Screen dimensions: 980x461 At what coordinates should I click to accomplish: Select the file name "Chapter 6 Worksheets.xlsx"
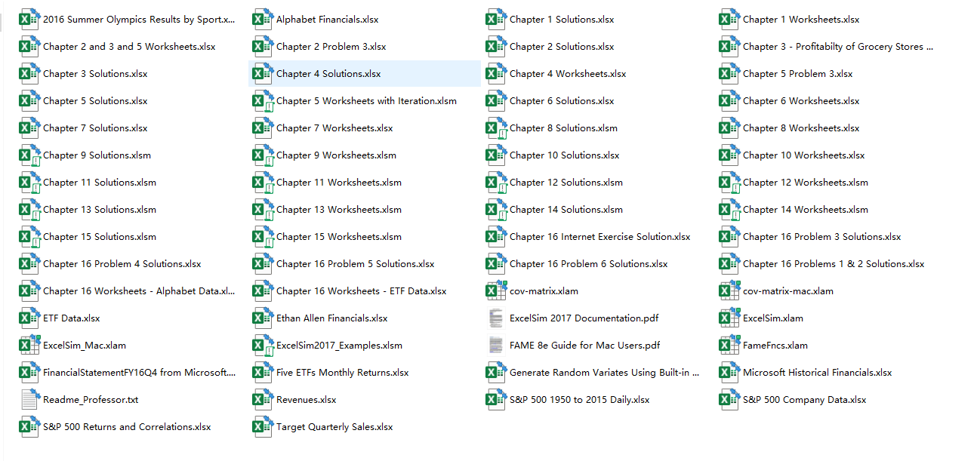[801, 101]
